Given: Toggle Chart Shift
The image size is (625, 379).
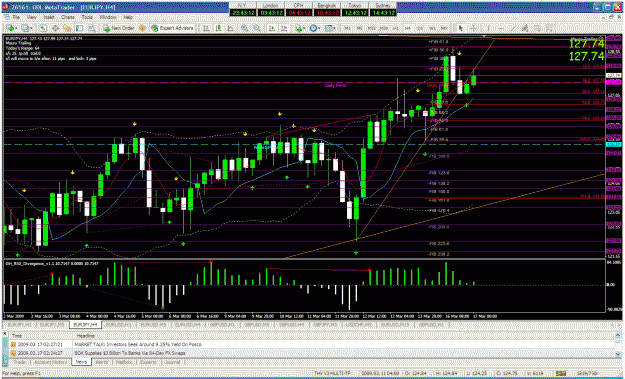Looking at the screenshot, I should [x=284, y=28].
